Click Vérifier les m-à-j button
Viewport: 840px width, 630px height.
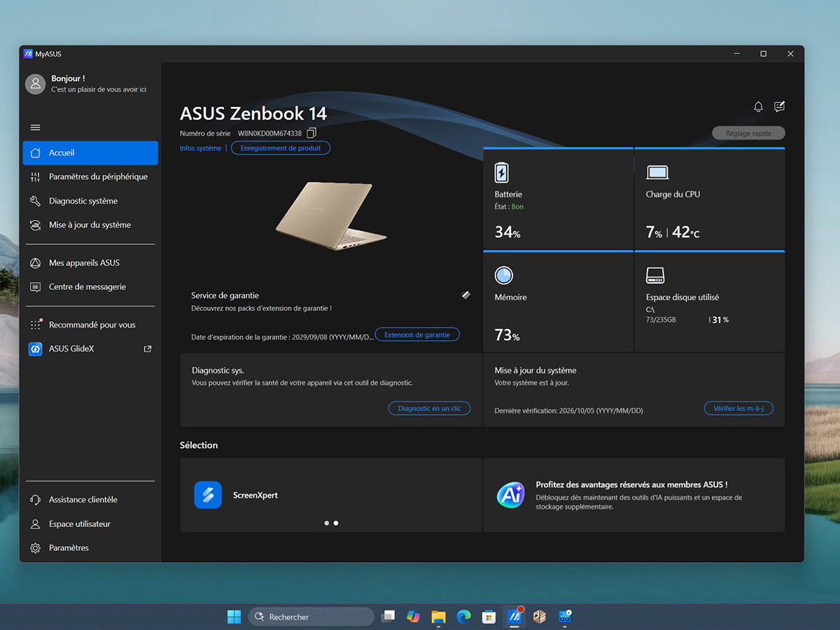click(738, 408)
